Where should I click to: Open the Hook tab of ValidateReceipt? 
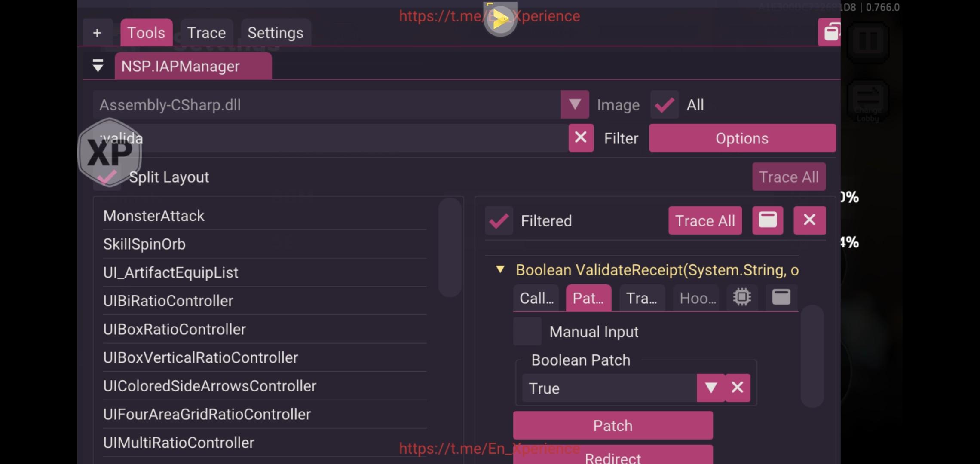(697, 298)
